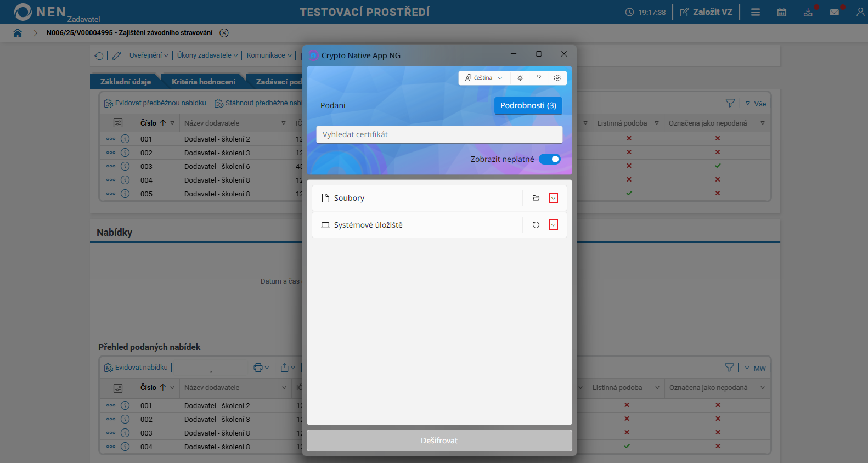
Task: Open help question mark in Crypto app
Action: pos(539,78)
